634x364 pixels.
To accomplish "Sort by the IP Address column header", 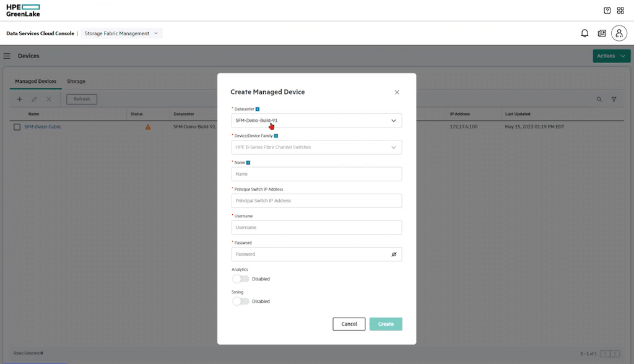I will (x=460, y=114).
